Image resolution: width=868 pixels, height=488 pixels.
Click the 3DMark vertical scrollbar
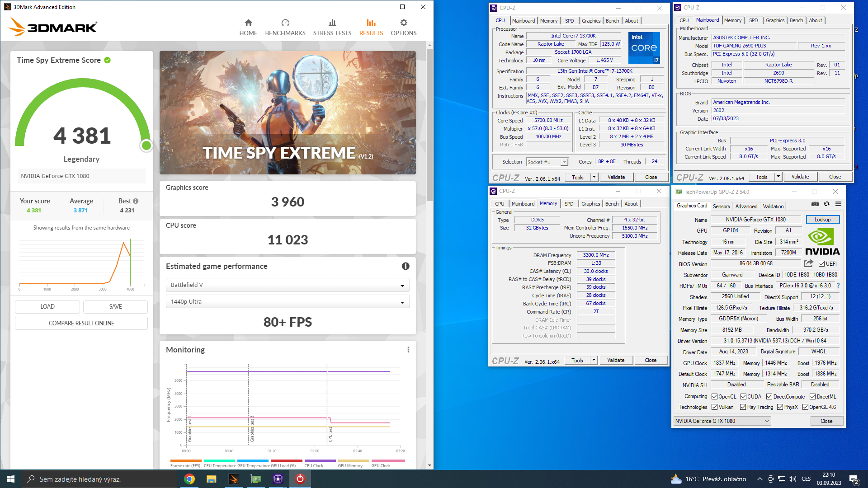429,124
